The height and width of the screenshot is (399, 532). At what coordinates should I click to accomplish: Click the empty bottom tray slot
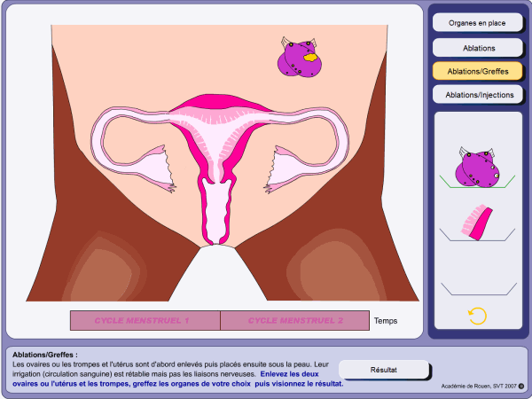tap(479, 288)
